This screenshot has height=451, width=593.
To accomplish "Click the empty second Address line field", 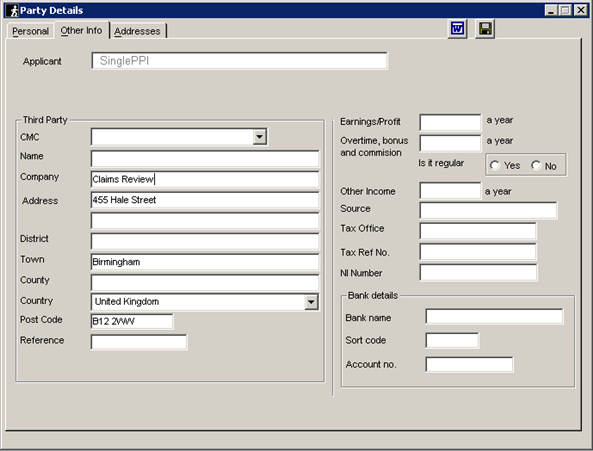I will (205, 221).
